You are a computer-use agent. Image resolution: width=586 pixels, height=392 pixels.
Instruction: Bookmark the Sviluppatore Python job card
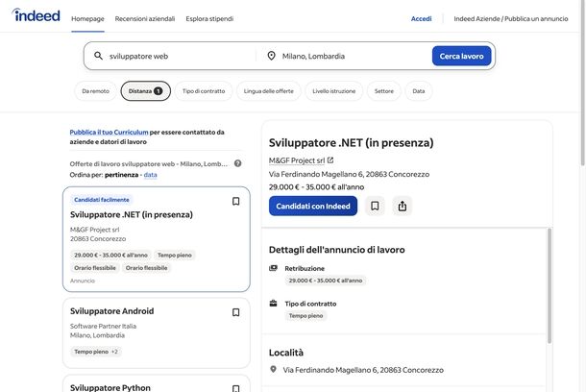[235, 388]
